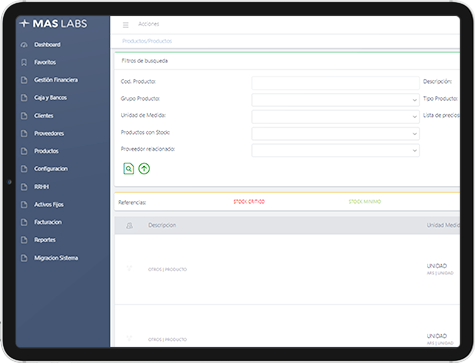Open RRHH menu item

pos(41,187)
